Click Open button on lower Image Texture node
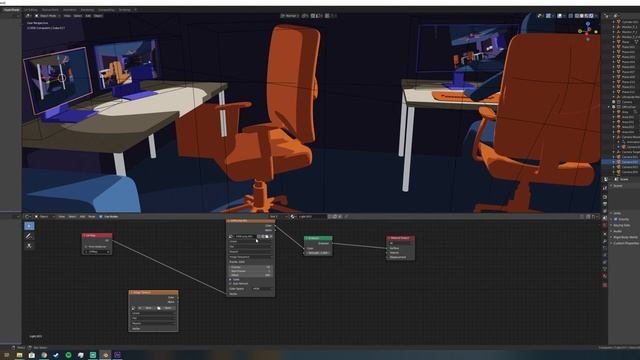The width and height of the screenshot is (640, 360). [x=167, y=308]
